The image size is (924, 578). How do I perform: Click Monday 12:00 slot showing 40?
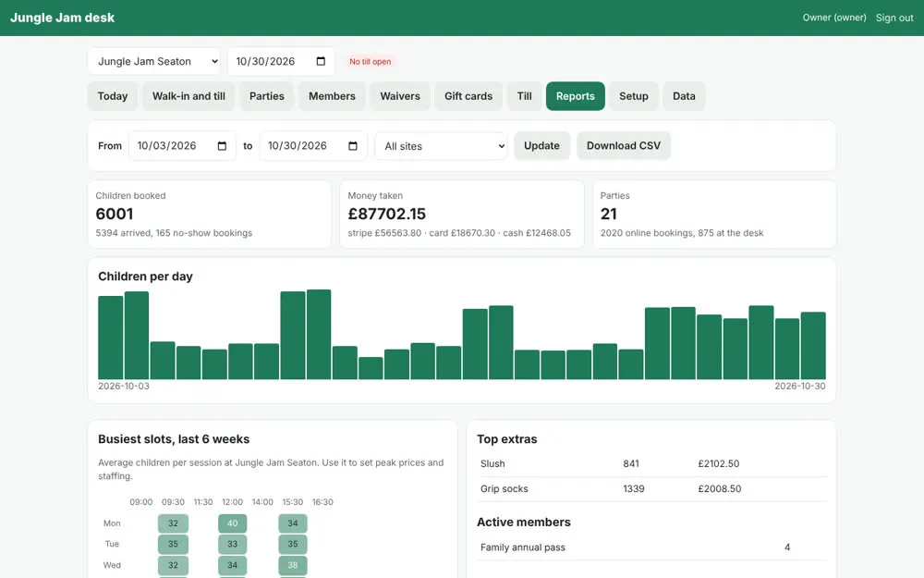click(232, 523)
